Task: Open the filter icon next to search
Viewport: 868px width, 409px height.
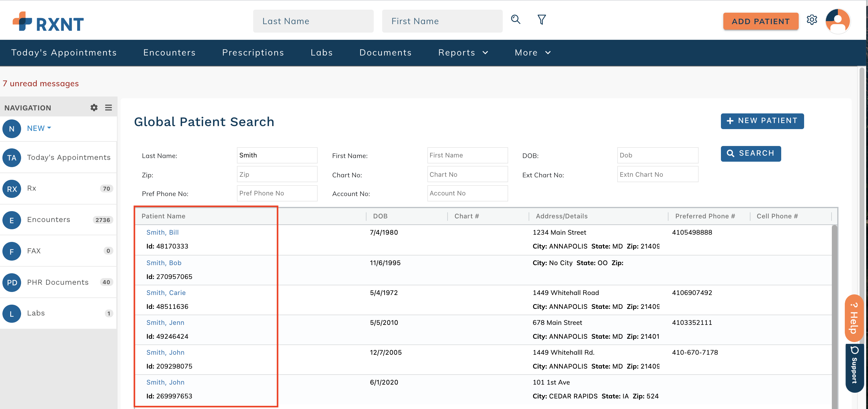Action: click(541, 20)
